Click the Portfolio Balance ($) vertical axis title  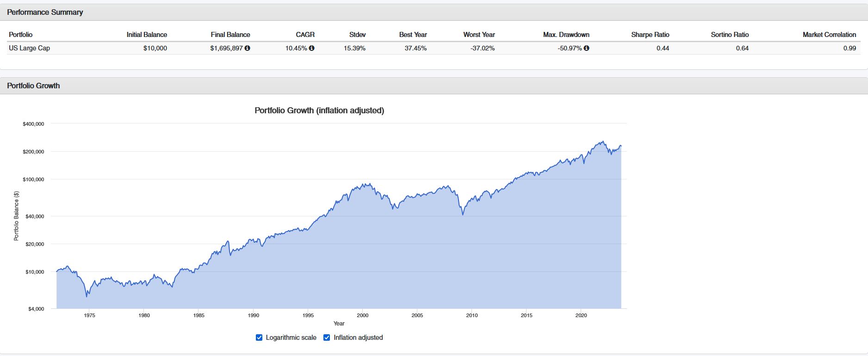tap(16, 216)
